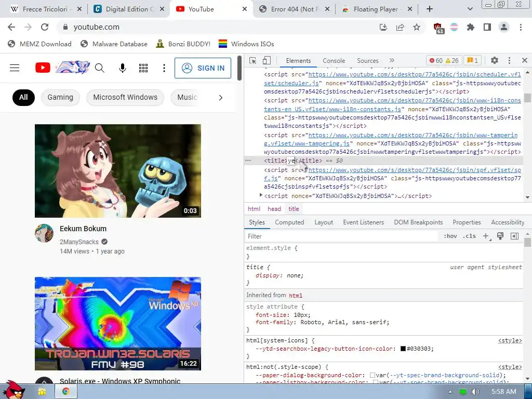Open YouTube search magnifier
The height and width of the screenshot is (399, 532).
click(99, 68)
